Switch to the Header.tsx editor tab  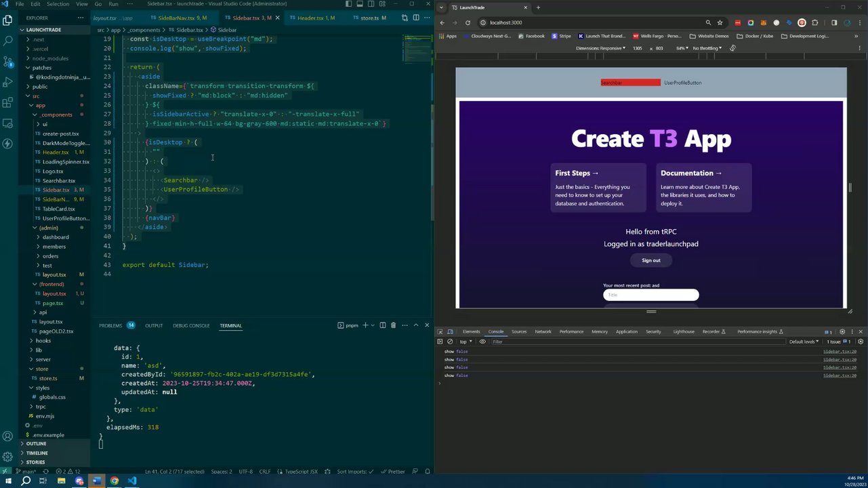pos(314,18)
